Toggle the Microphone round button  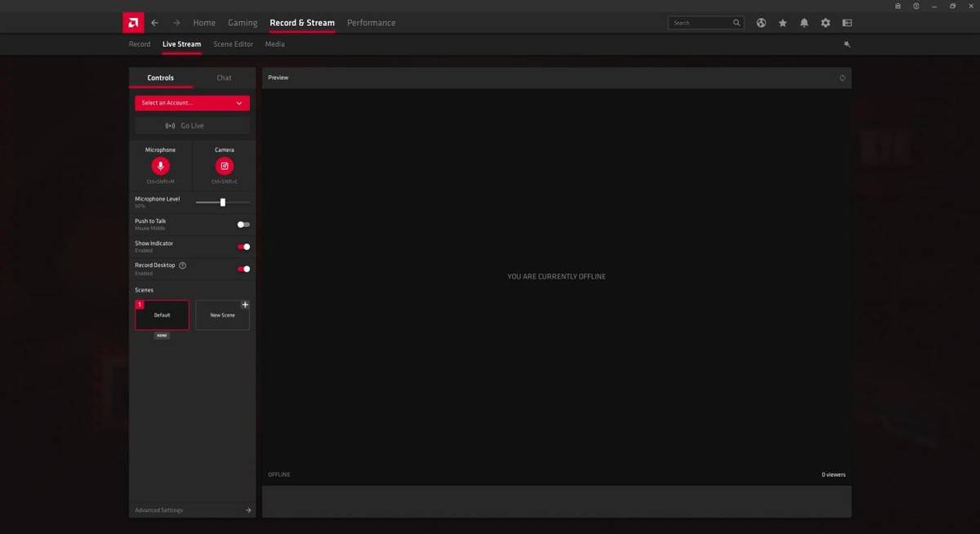(x=160, y=166)
